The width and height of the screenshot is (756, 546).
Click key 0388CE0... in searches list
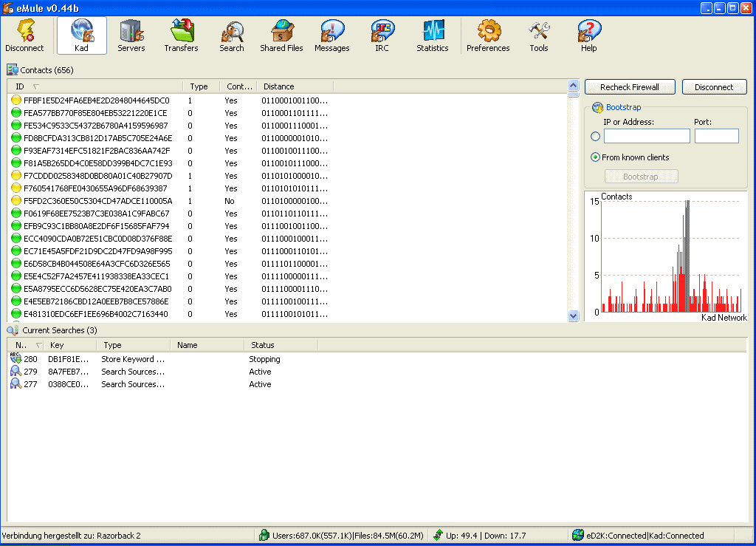(x=69, y=384)
